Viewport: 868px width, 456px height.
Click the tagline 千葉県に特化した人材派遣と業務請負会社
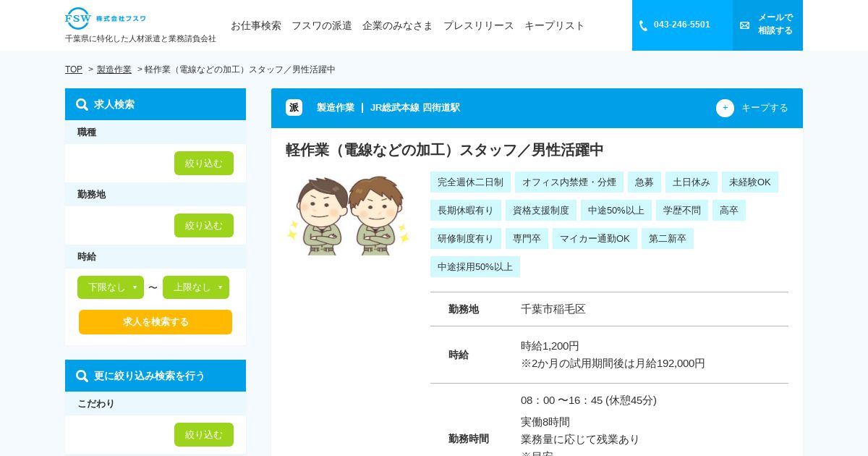pos(140,38)
